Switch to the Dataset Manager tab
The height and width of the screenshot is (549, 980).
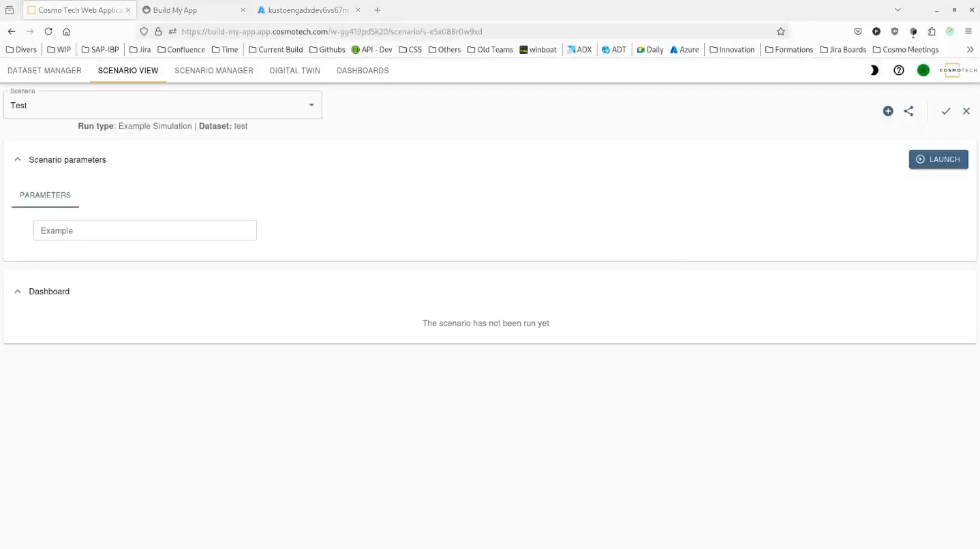pos(44,71)
